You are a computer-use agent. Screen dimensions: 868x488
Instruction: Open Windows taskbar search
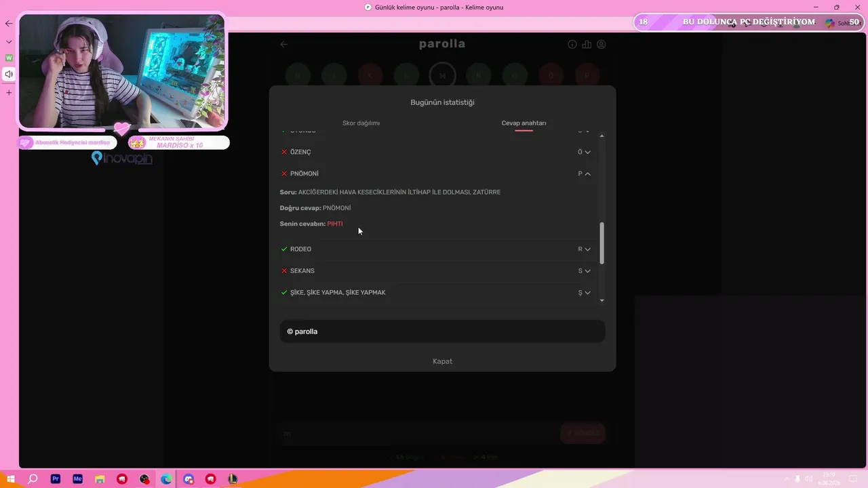point(33,479)
